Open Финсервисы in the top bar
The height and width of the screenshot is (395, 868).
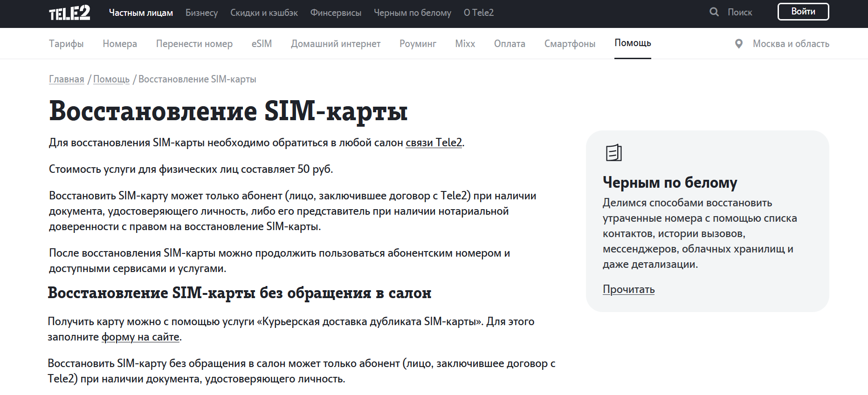(336, 13)
